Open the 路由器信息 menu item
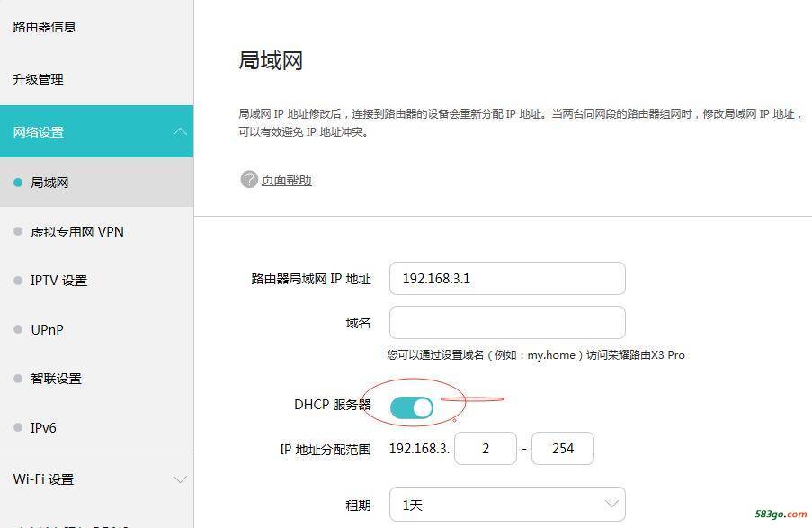The image size is (812, 528). coord(45,27)
